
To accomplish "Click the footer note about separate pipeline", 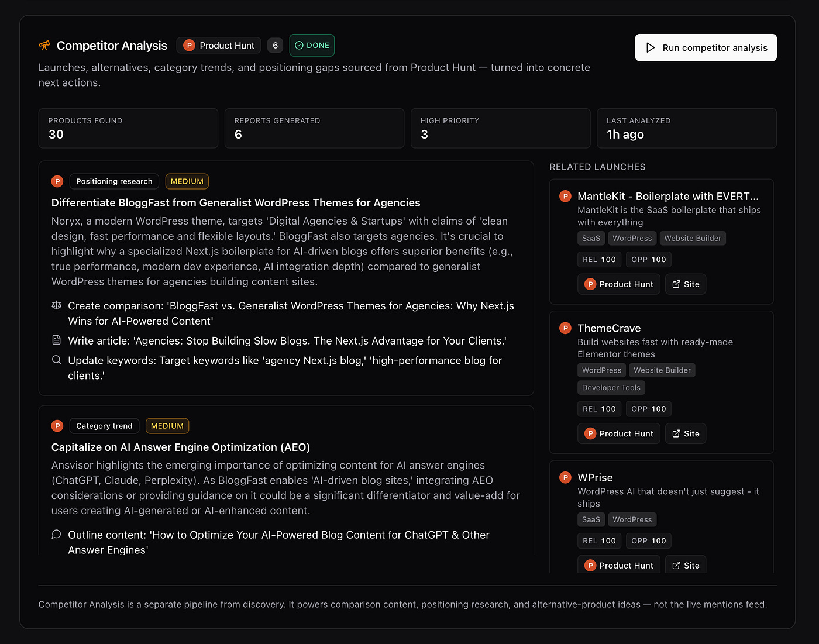I will (402, 604).
